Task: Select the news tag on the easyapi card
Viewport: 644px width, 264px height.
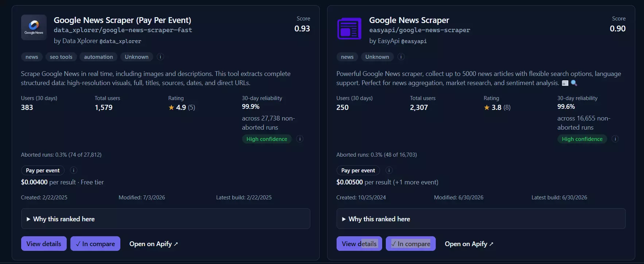Action: tap(347, 57)
